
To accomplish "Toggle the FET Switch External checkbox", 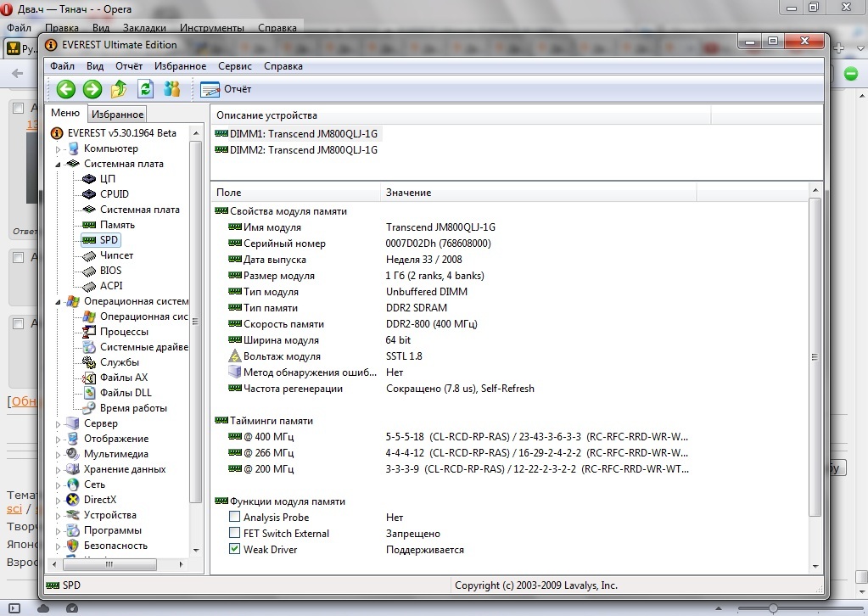I will click(235, 533).
